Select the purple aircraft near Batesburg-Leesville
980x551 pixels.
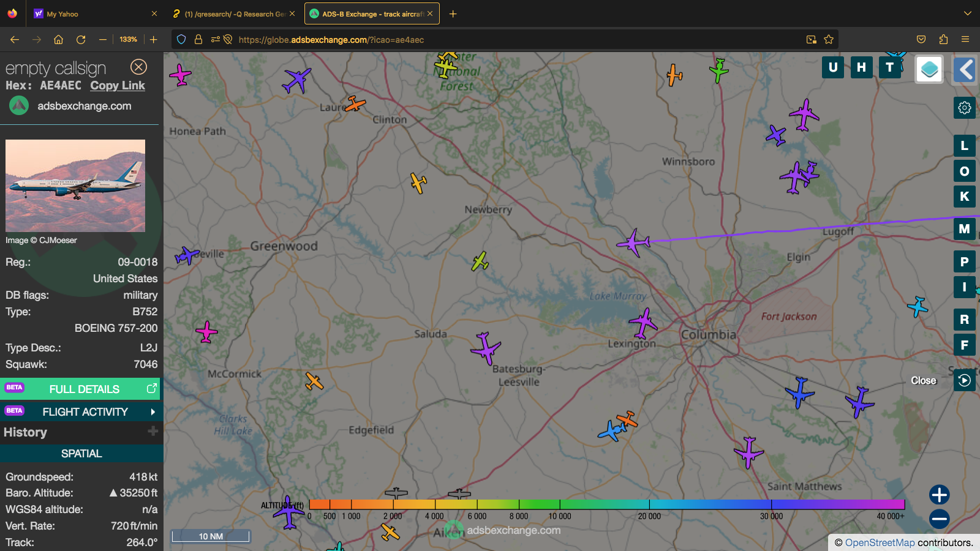pos(486,348)
